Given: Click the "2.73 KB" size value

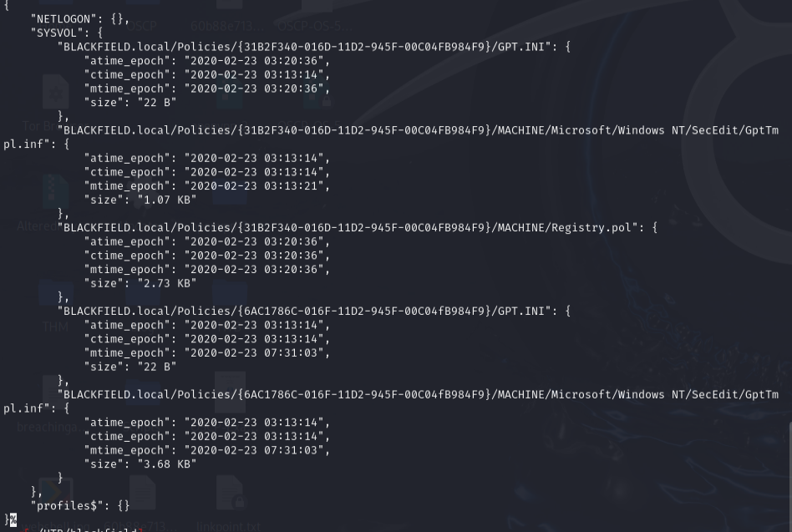Looking at the screenshot, I should [x=167, y=283].
